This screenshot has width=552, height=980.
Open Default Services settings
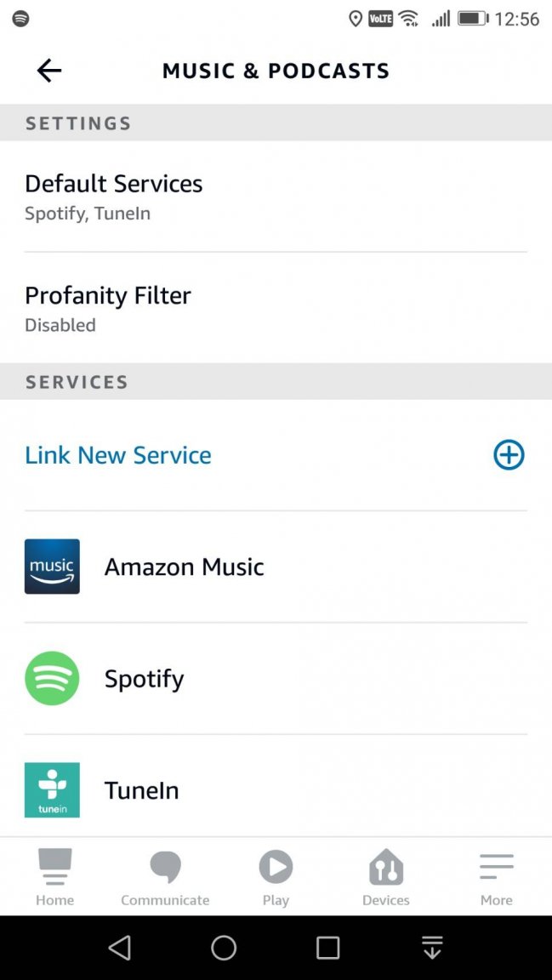pyautogui.click(x=114, y=196)
